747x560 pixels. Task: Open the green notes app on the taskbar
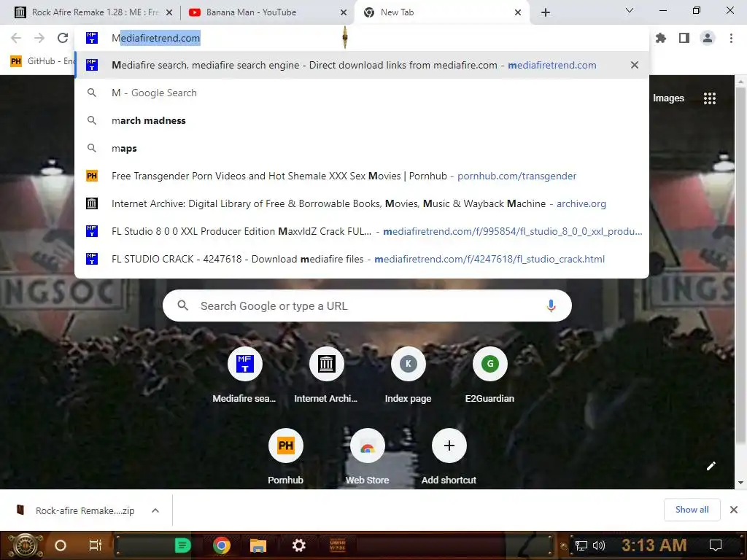pos(182,545)
